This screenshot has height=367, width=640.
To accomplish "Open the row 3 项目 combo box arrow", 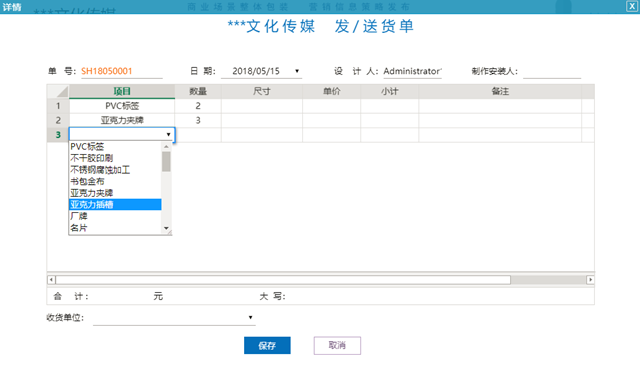I will pyautogui.click(x=168, y=134).
